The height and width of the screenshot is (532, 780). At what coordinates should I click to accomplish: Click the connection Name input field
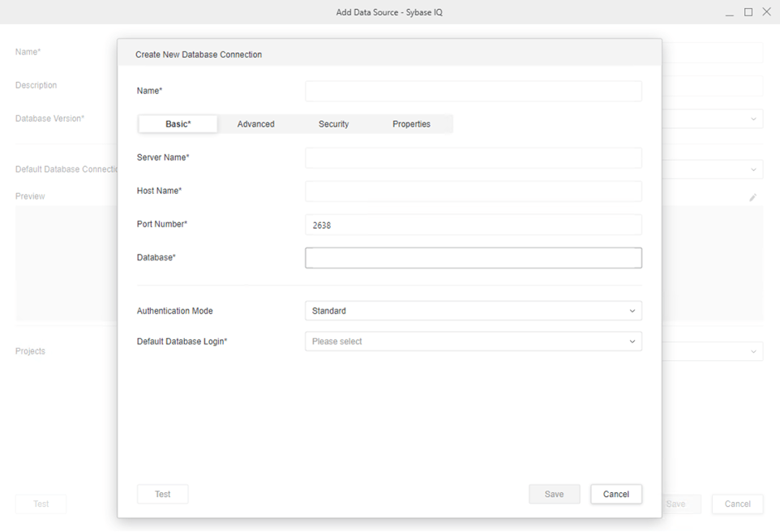pyautogui.click(x=473, y=91)
